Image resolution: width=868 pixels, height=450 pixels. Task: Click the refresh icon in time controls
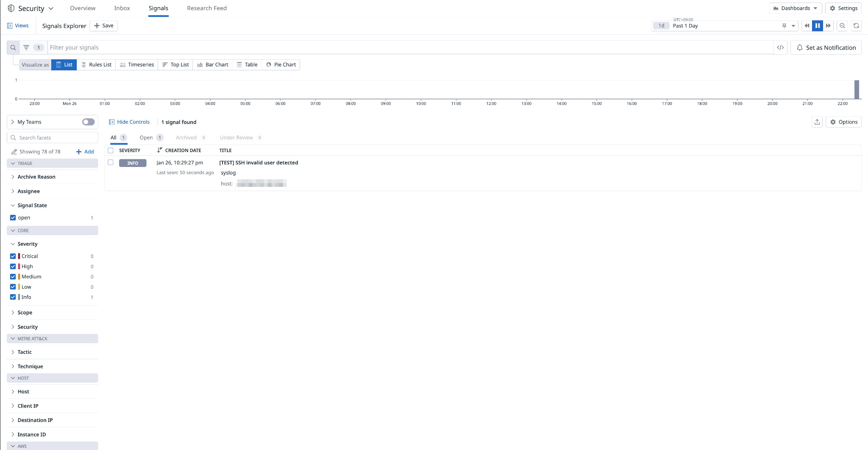(856, 26)
